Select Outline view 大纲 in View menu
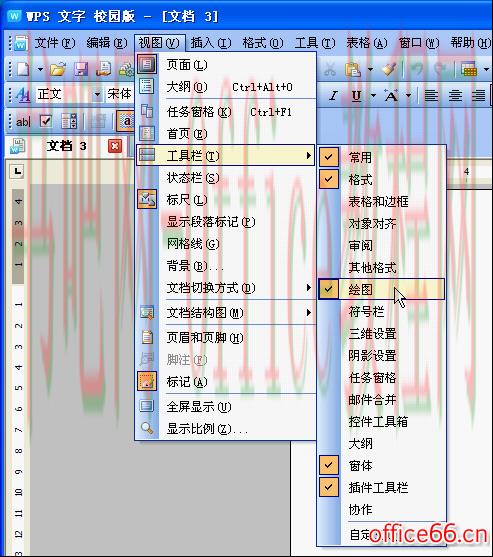Viewport: 493px width, 557px height. point(226,87)
